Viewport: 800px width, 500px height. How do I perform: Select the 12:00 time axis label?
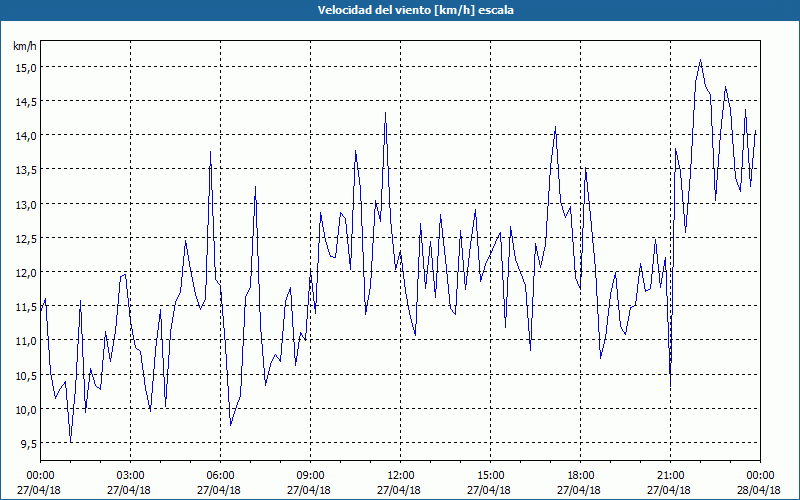click(x=401, y=476)
